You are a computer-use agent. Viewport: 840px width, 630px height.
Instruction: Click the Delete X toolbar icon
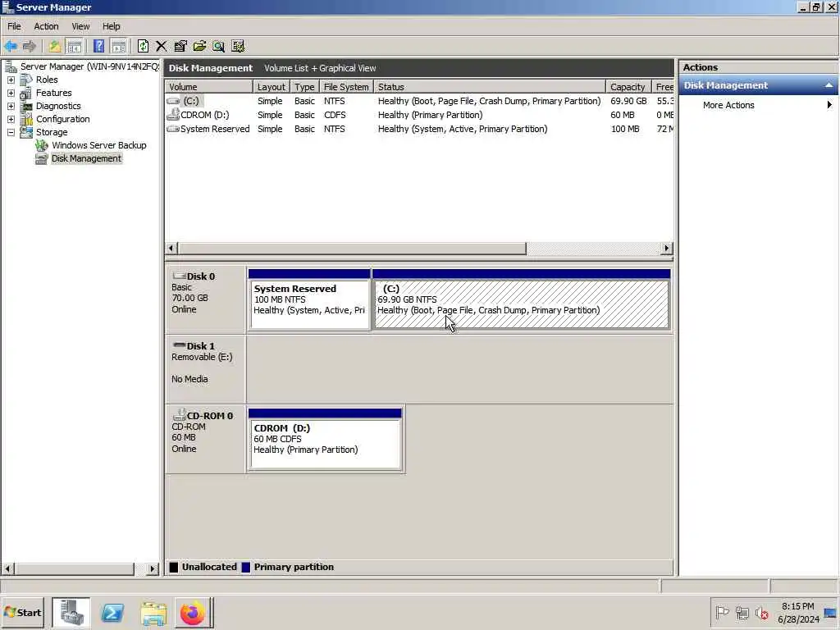click(162, 46)
